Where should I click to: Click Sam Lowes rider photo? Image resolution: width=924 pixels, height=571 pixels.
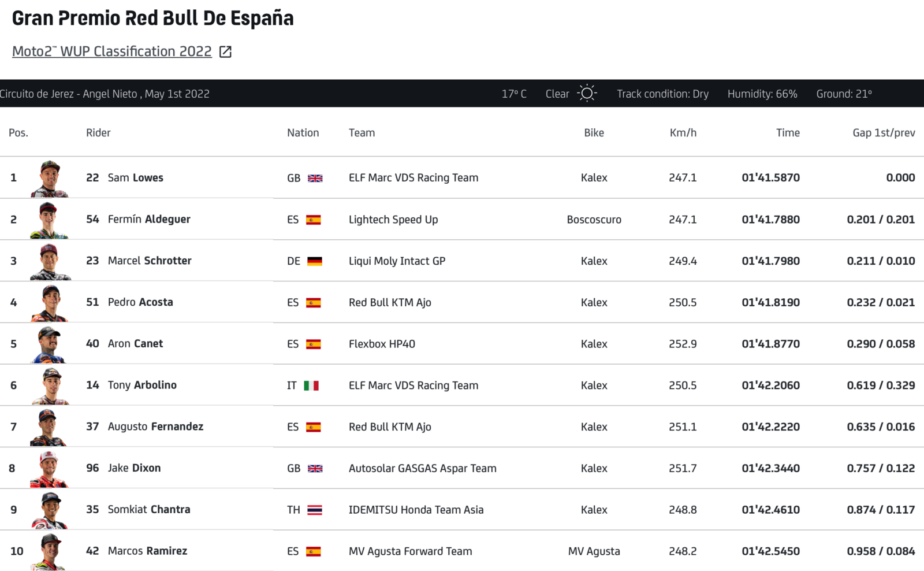pos(50,179)
